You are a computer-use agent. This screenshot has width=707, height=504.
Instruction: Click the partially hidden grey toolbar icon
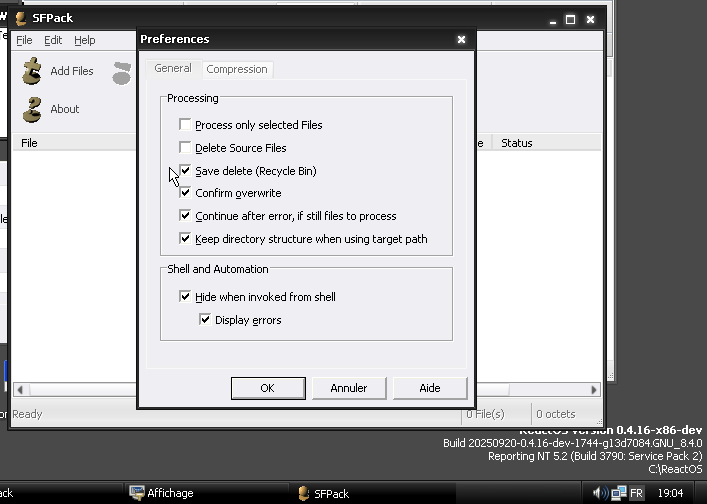pyautogui.click(x=123, y=72)
